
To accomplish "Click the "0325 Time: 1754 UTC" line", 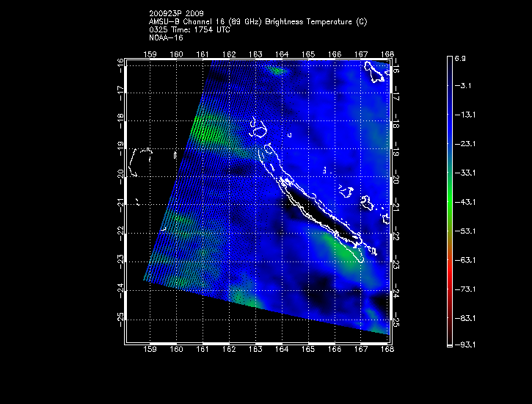I will click(189, 30).
